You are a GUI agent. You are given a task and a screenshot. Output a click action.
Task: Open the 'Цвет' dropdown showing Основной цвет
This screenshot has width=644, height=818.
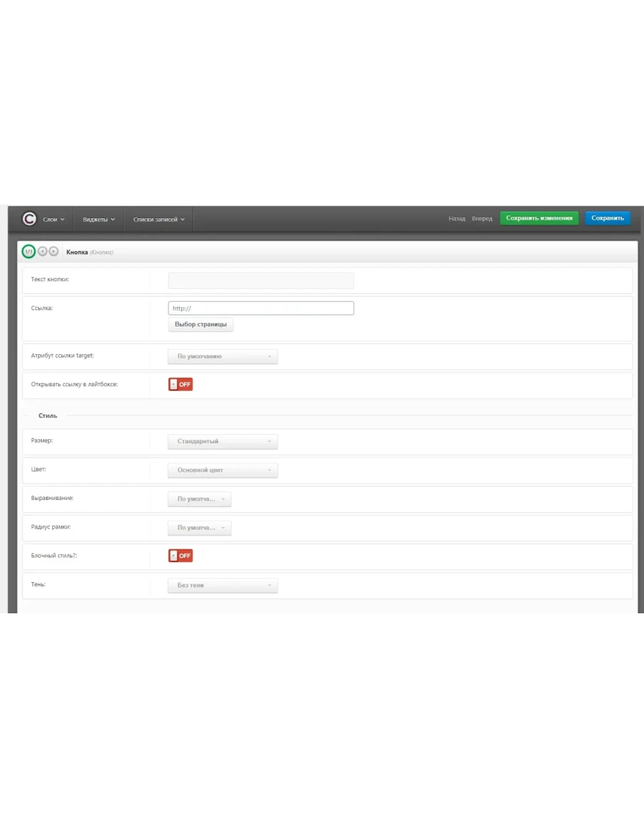click(222, 470)
